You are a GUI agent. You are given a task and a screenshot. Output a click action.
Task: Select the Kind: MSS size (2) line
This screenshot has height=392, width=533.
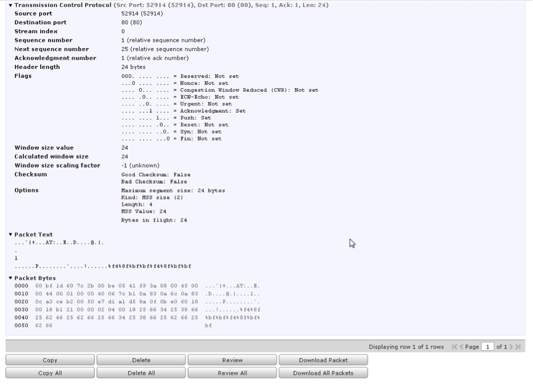click(152, 197)
